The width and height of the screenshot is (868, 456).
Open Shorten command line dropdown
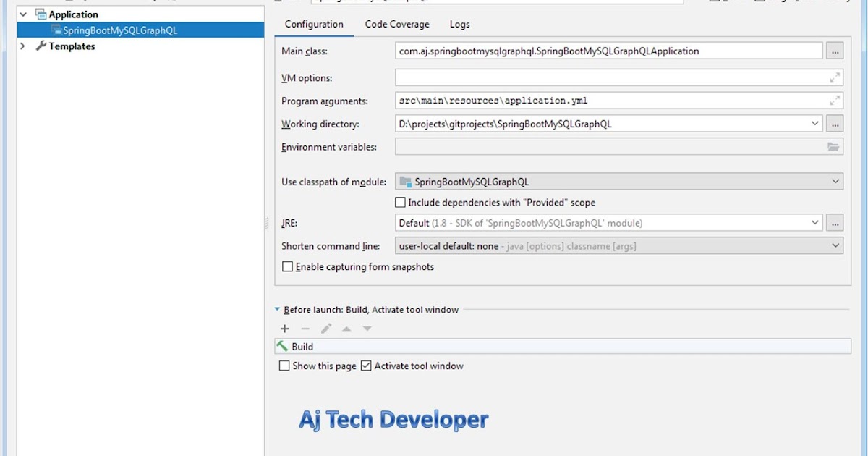point(619,246)
